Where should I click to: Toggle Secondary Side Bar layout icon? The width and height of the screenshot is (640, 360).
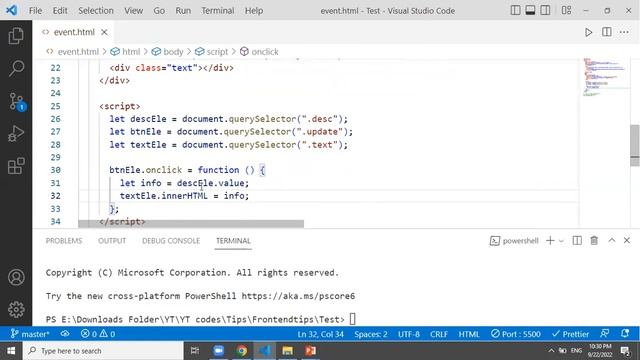coord(545,10)
